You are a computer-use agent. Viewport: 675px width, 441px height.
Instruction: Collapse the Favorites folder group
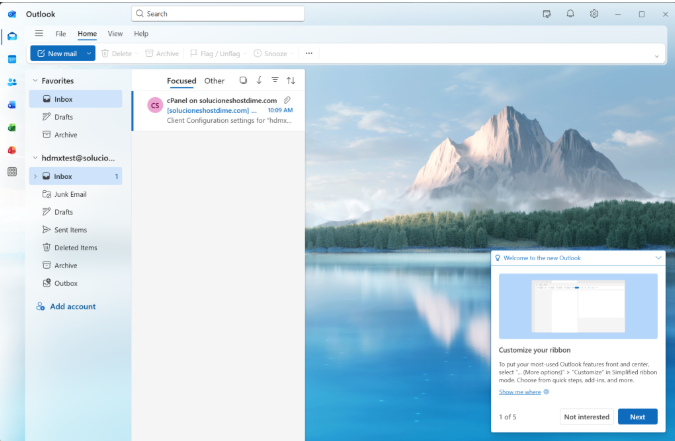[35, 81]
